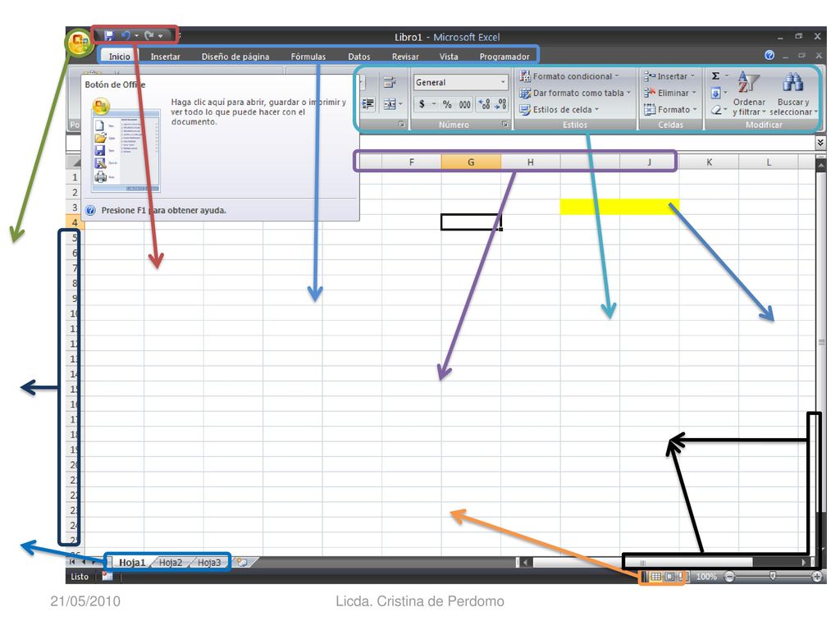Click wrap text icon in alignment group
The image size is (840, 630).
click(x=390, y=82)
